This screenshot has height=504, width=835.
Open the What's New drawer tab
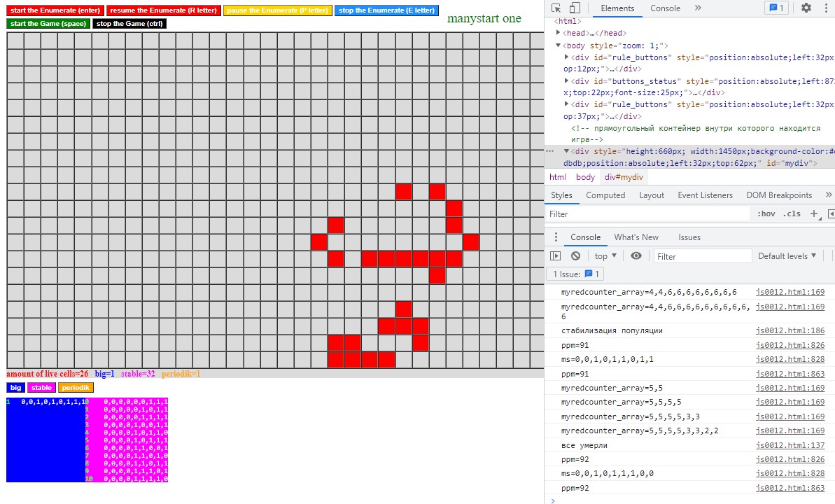pos(636,237)
